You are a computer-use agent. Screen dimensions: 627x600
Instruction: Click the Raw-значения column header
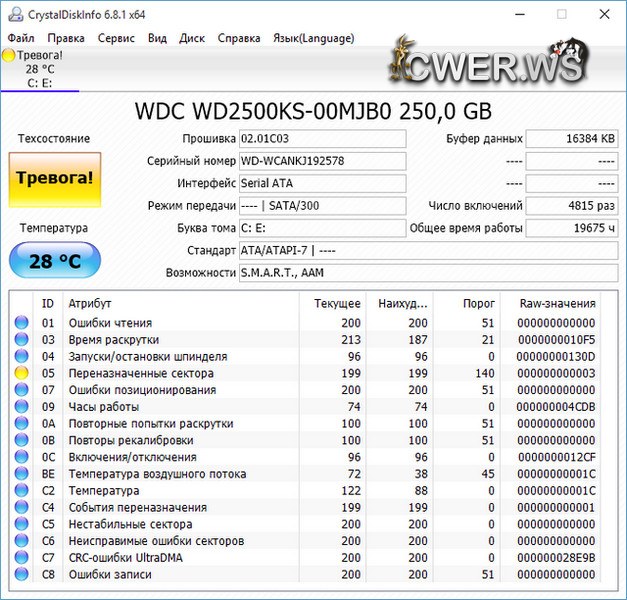pyautogui.click(x=557, y=303)
